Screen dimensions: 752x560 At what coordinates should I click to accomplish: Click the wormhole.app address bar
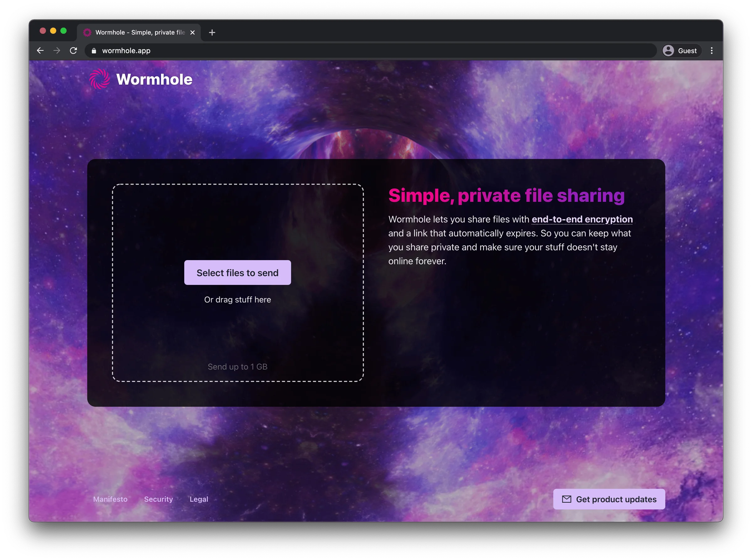point(370,50)
